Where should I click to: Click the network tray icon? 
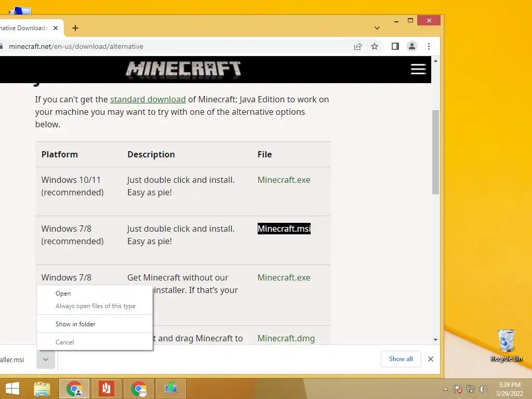471,389
